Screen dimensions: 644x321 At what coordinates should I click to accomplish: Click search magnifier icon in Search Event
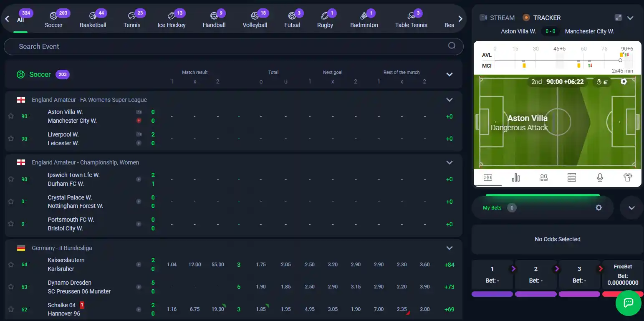click(x=452, y=46)
